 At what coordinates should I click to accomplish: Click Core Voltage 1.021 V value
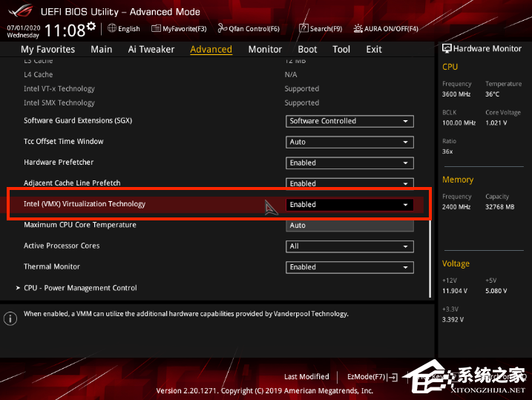tap(496, 122)
